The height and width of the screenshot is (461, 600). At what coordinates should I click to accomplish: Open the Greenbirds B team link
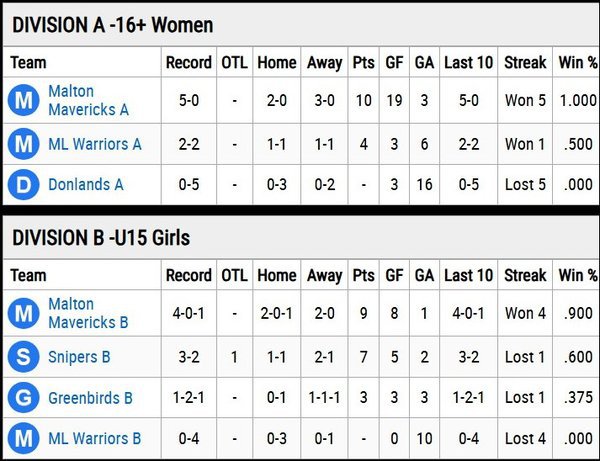pos(90,398)
